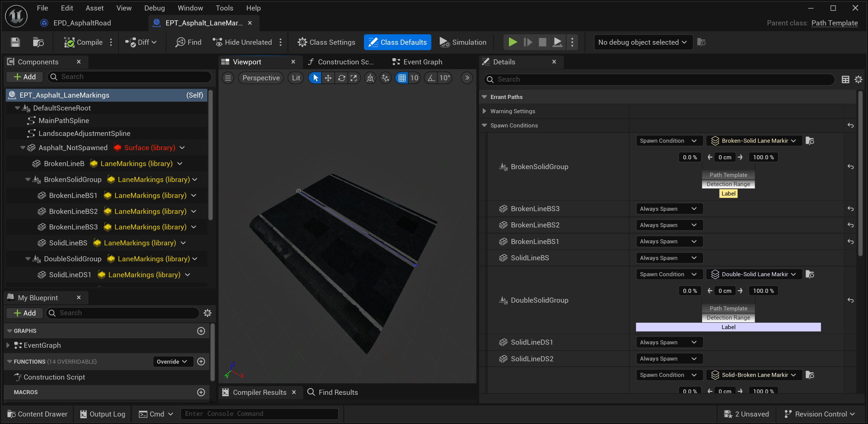
Task: Open the BrokenLineBS3 Always Spawn dropdown
Action: [x=669, y=209]
